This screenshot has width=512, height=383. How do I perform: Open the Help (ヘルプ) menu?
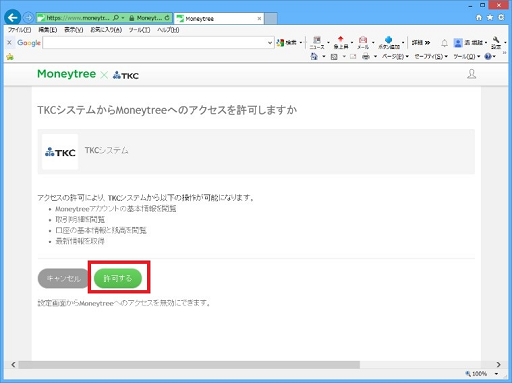click(168, 30)
